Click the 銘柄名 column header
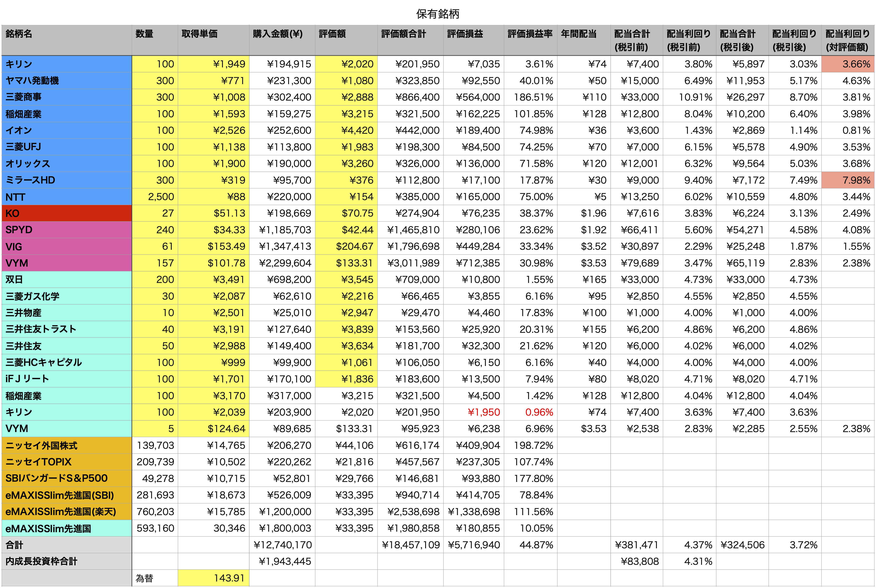Viewport: 876px width, 588px height. pos(67,41)
